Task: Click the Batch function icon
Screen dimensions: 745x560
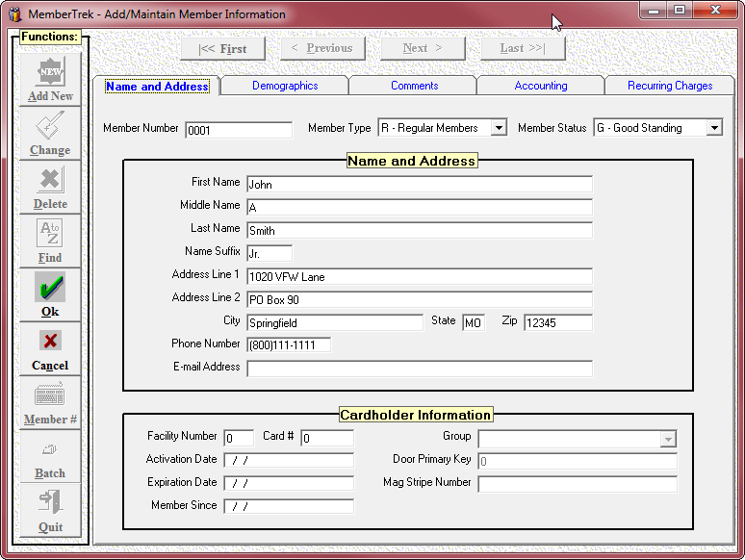Action: 49,448
